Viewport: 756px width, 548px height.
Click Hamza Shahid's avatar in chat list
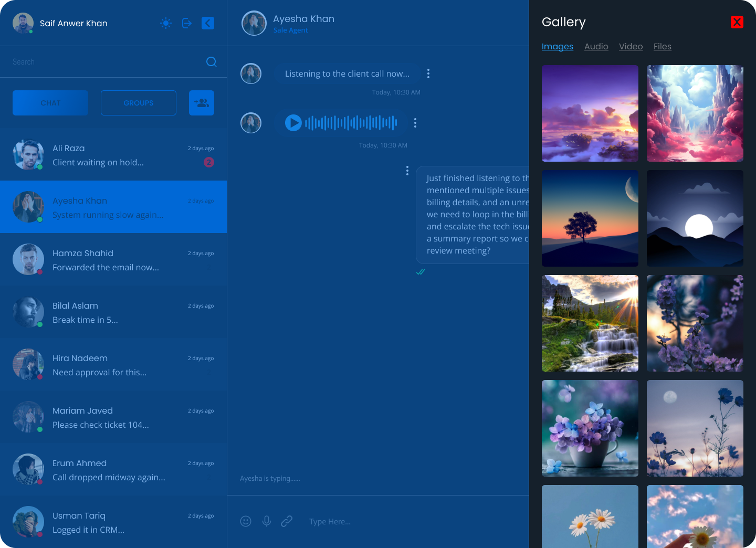point(28,259)
